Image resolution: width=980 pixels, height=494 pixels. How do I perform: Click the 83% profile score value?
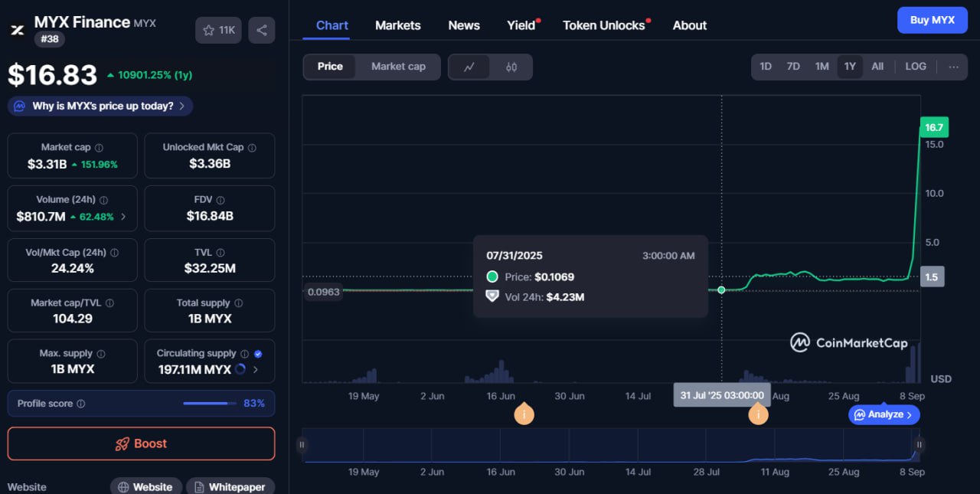[254, 404]
